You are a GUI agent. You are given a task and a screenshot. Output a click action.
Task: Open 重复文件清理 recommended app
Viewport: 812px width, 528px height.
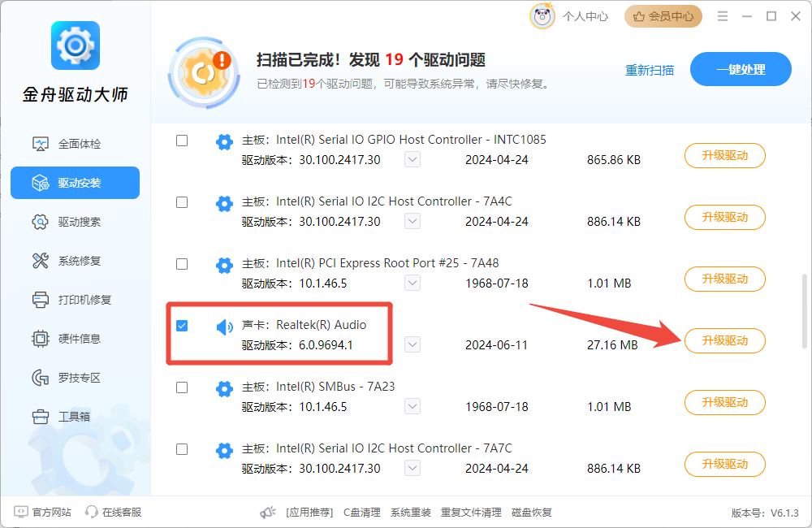[471, 513]
